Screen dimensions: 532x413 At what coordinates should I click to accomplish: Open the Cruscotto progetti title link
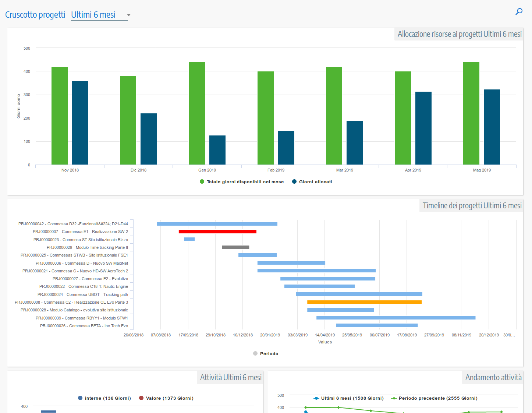(35, 15)
